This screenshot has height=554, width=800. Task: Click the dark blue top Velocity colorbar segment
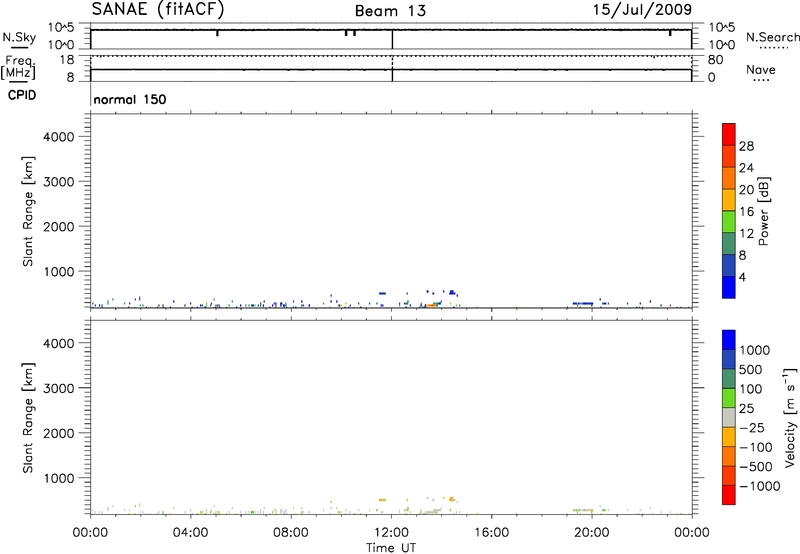coord(729,340)
